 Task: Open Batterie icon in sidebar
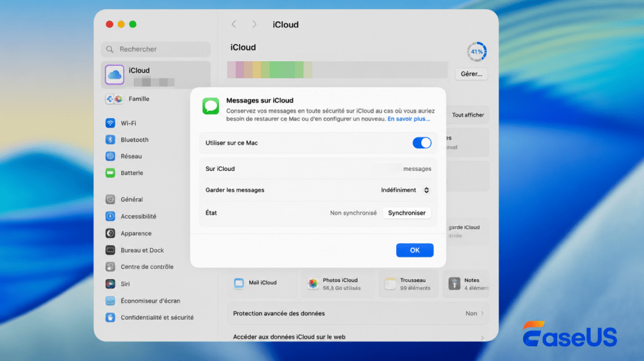tap(110, 173)
